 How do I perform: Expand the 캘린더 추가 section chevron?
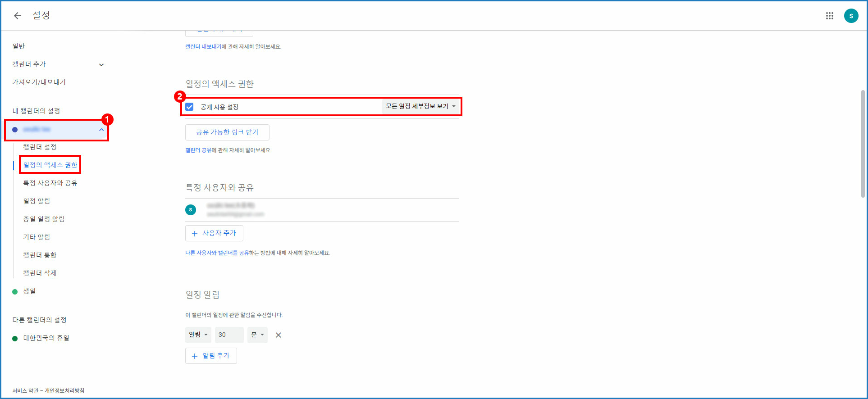101,65
